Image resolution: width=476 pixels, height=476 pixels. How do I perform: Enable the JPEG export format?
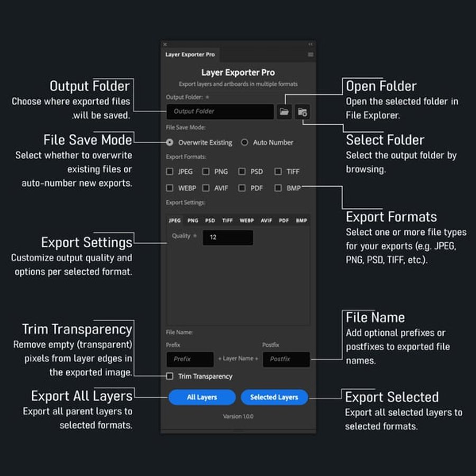point(170,171)
